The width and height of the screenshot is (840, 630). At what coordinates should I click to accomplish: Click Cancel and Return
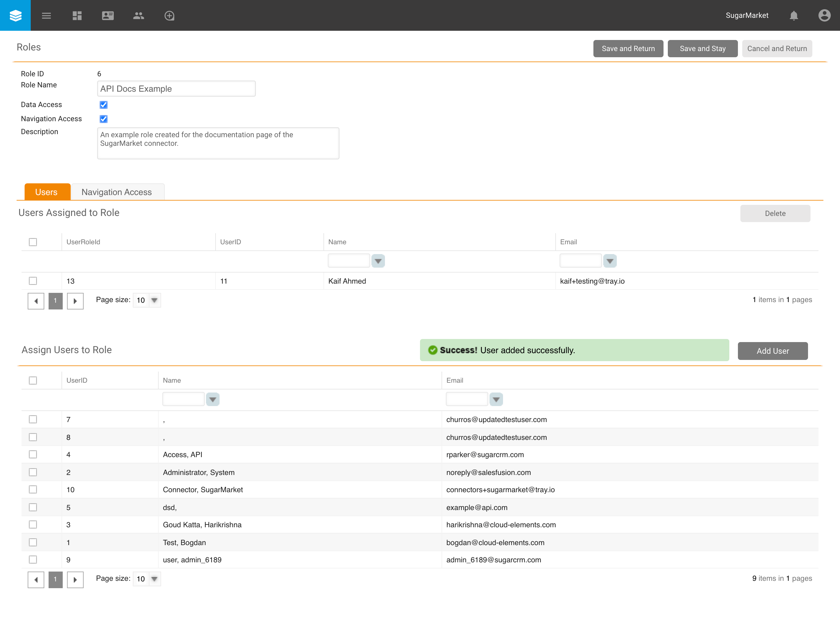pyautogui.click(x=777, y=48)
